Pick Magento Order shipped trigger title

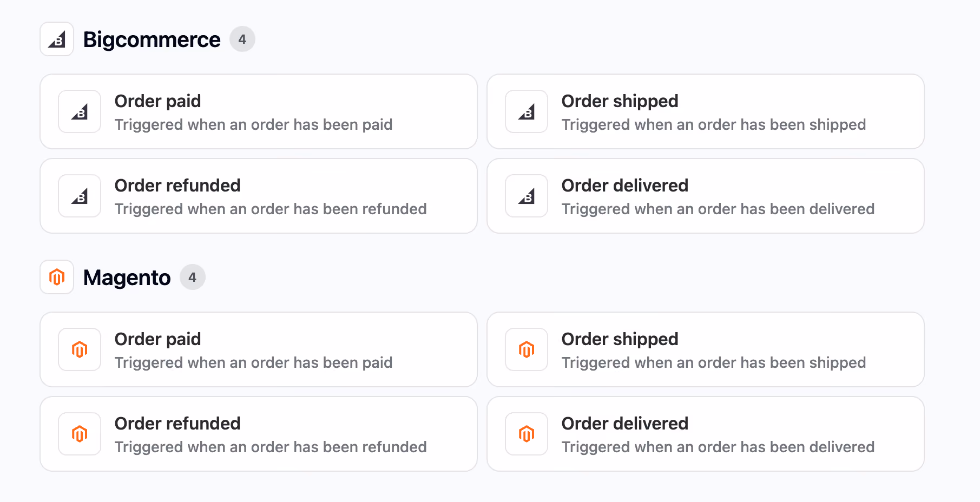pos(620,339)
